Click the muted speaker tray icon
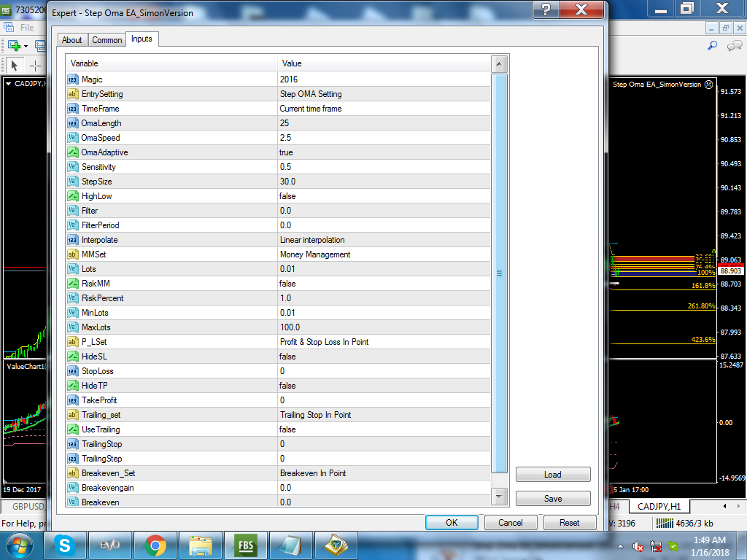 [x=638, y=546]
